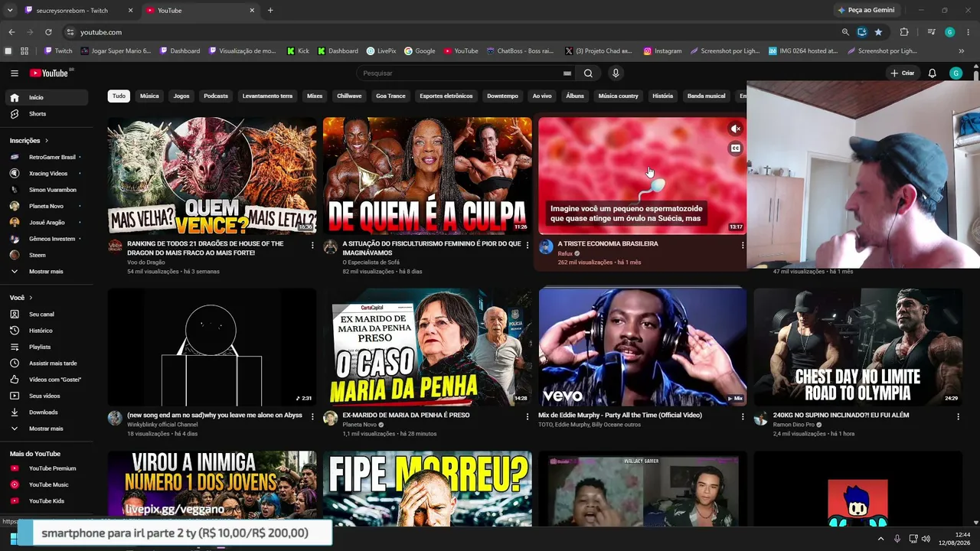This screenshot has width=980, height=551.
Task: Open options menu for Maria da Penha video
Action: (x=527, y=417)
